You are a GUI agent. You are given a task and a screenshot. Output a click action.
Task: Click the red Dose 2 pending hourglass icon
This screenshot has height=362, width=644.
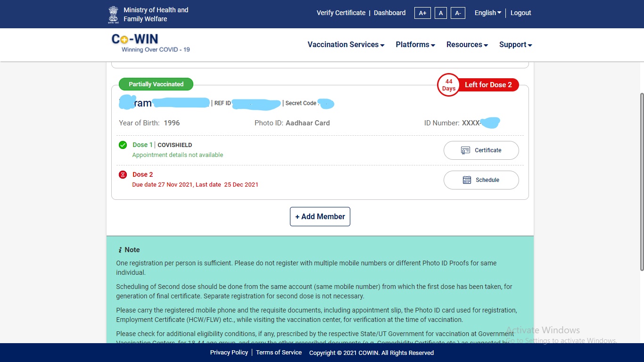point(123,174)
